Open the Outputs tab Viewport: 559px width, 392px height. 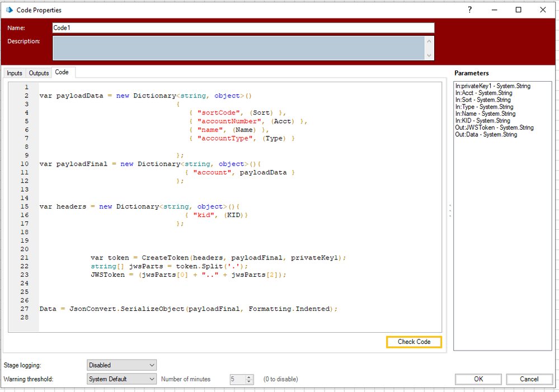click(x=39, y=73)
